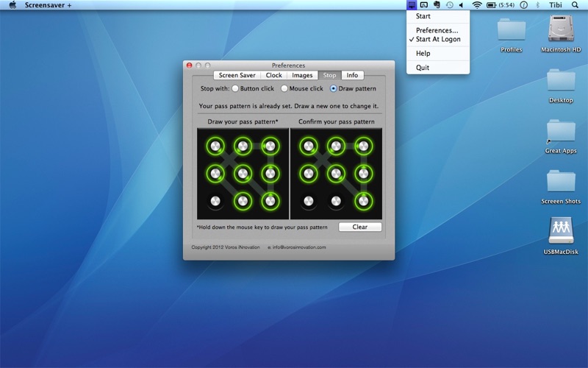The width and height of the screenshot is (588, 368).
Task: Click unlit bottom-left dot in Draw grid
Action: tap(215, 201)
